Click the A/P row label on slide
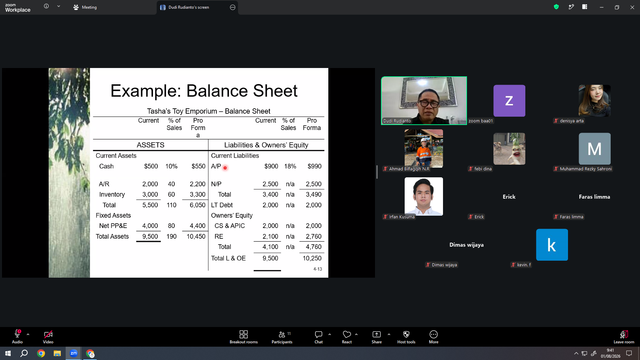This screenshot has width=640, height=360. point(216,166)
